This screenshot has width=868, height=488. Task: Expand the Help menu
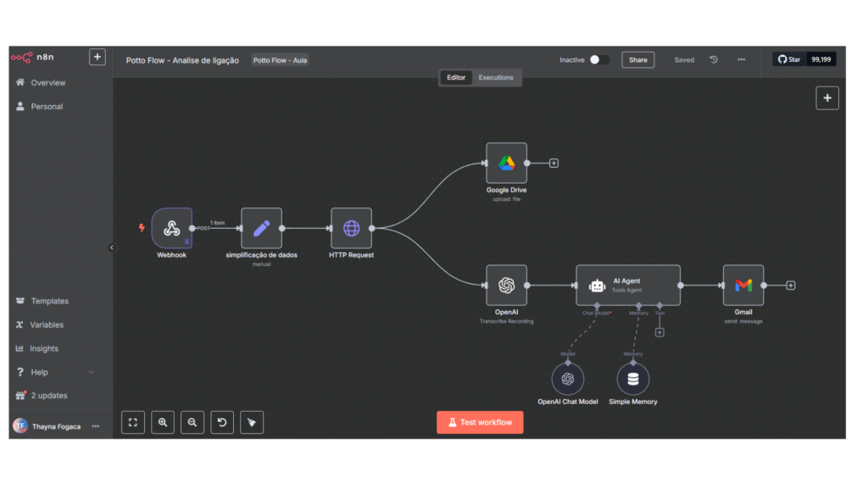coord(55,373)
